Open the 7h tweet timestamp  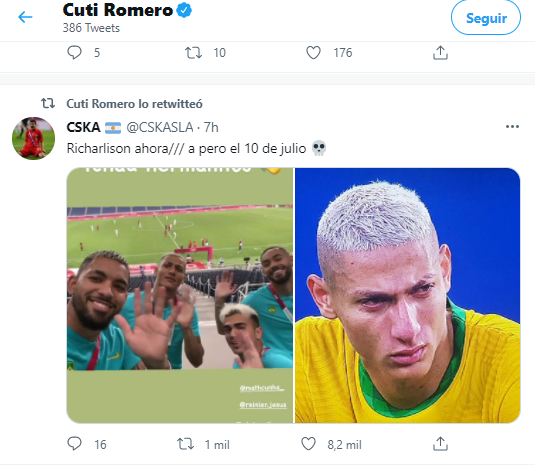coord(211,127)
